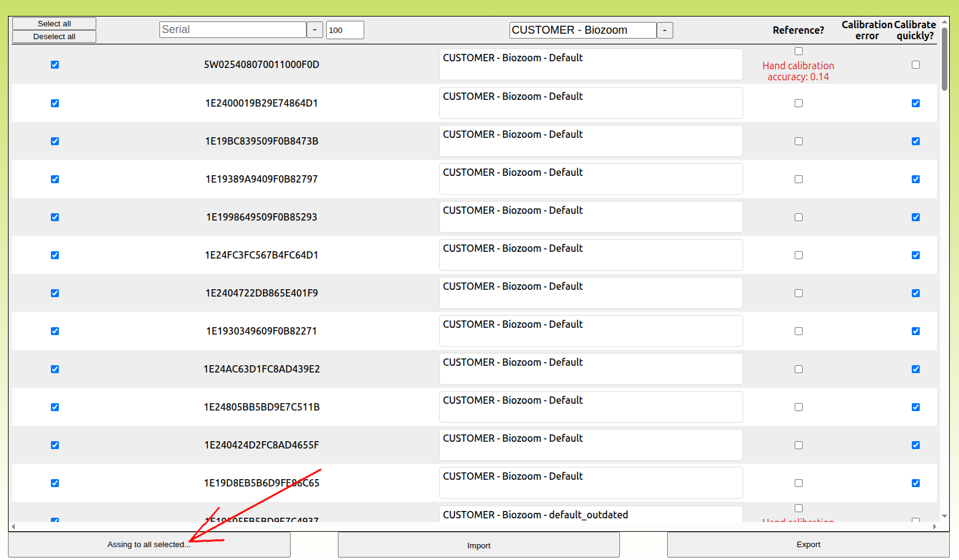
Task: Click Assing to all selected button
Action: 149,545
